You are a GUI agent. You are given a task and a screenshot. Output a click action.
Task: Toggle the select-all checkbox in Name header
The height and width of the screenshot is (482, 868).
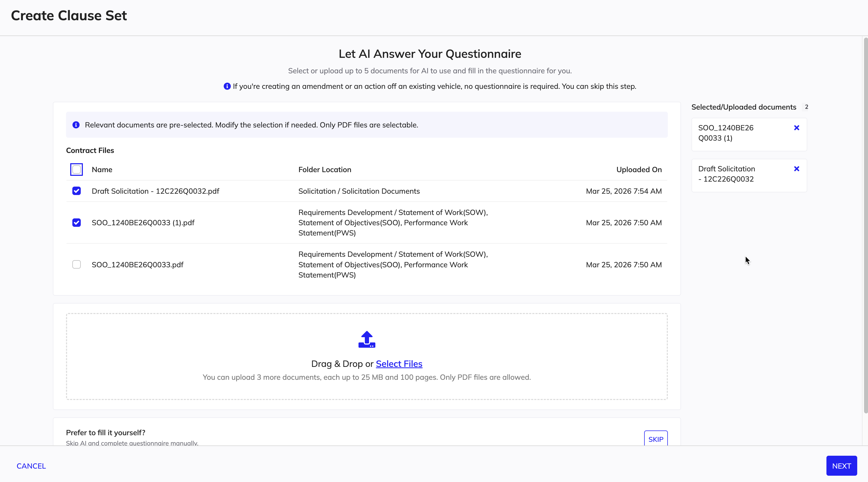tap(77, 169)
